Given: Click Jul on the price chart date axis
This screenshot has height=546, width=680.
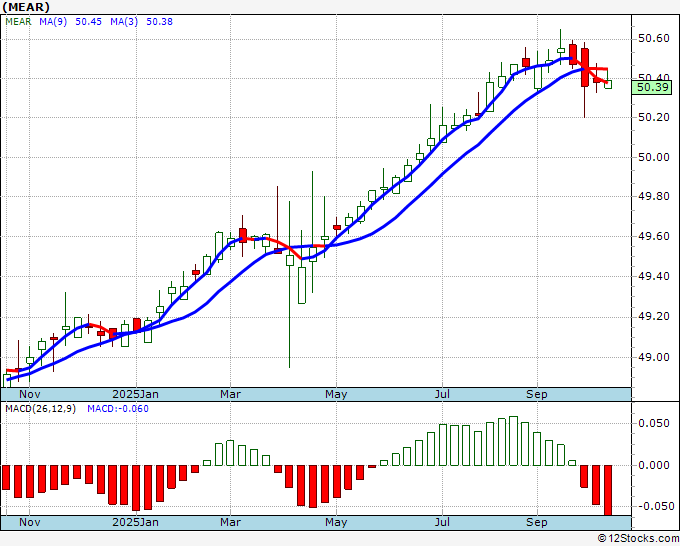Looking at the screenshot, I should pyautogui.click(x=442, y=394).
